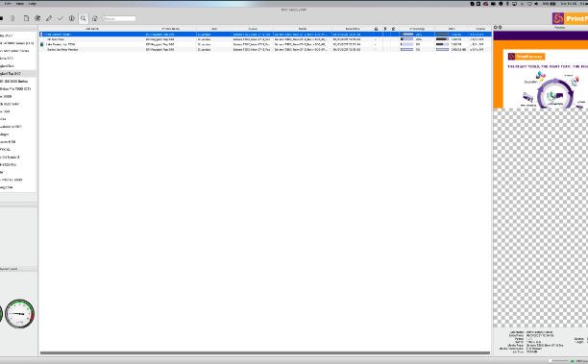Sort by the Date/Time column header
The height and width of the screenshot is (364, 588).
tap(353, 29)
